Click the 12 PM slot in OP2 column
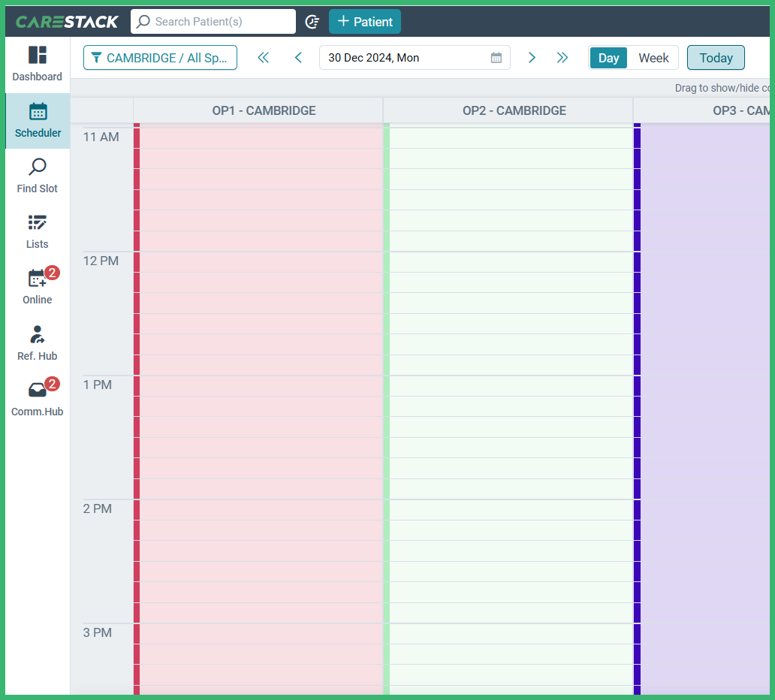775x700 pixels. click(511, 262)
